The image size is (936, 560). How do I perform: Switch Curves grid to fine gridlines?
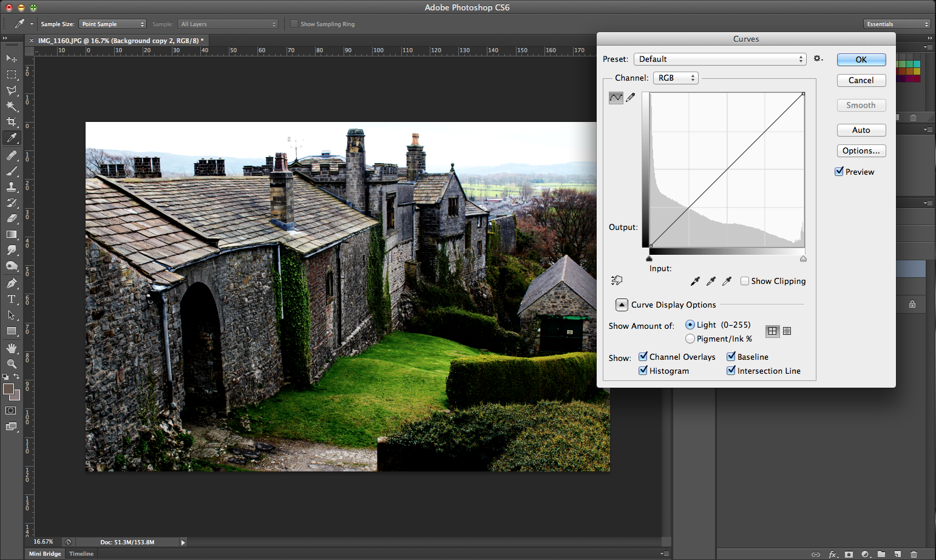787,331
